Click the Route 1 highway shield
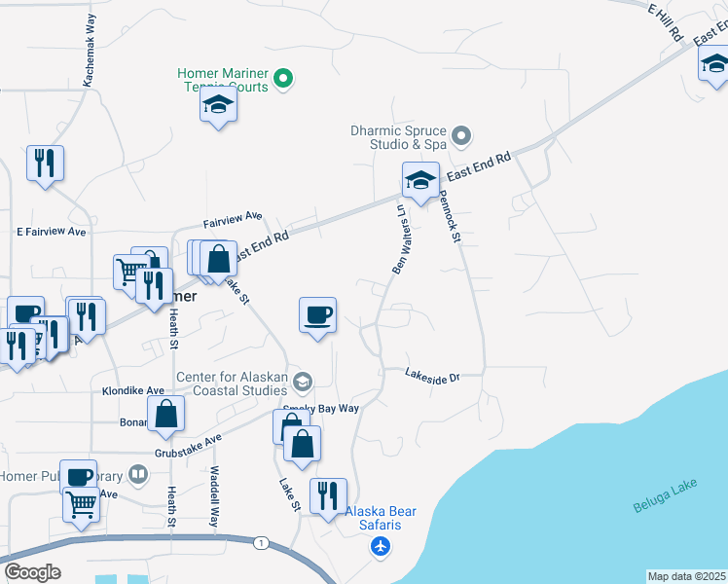The image size is (728, 584). tap(261, 541)
